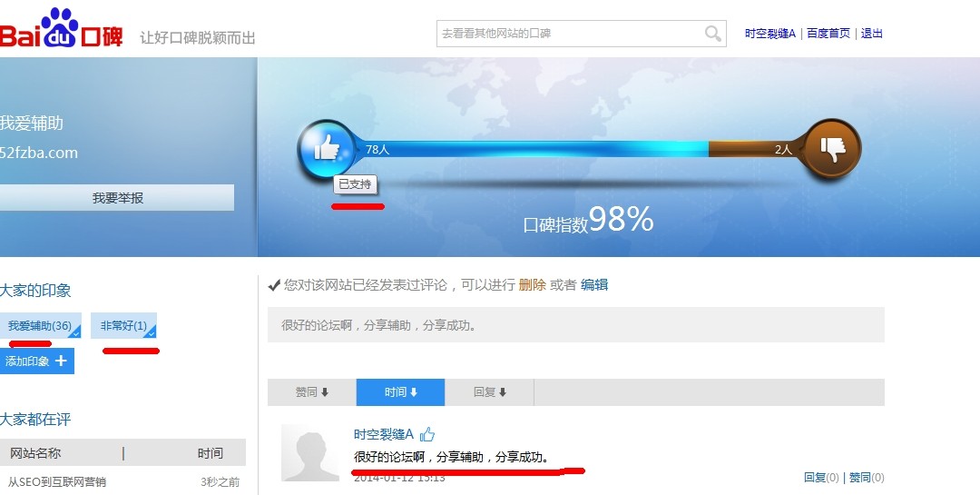Click thumbs-up icon beside 时空裂缝A username
This screenshot has height=495, width=980.
pos(426,433)
